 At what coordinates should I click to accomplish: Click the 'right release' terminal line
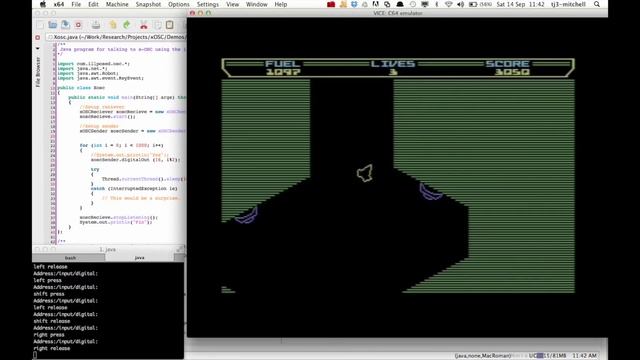coord(52,348)
